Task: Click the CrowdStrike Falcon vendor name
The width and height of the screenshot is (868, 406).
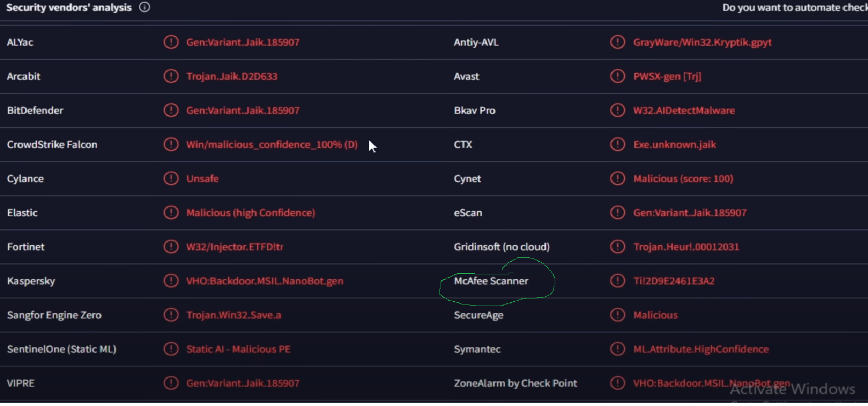Action: coord(52,144)
